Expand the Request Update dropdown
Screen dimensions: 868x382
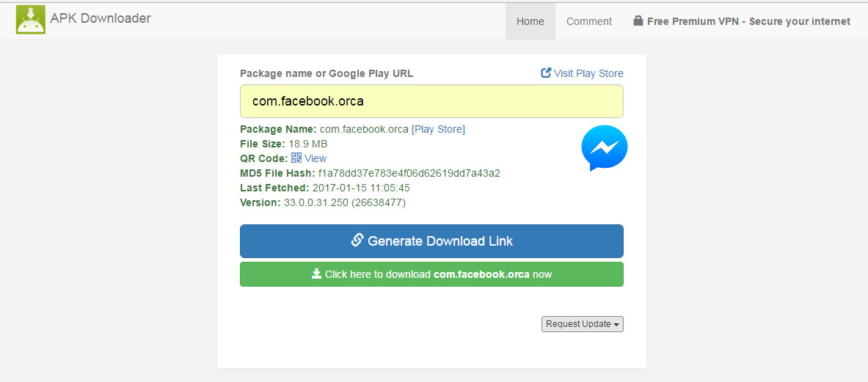tap(583, 324)
